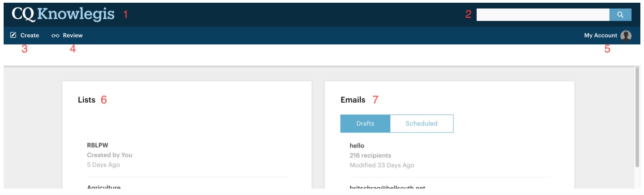Open the Create menu label
Screen dimensions: 644x195
coord(30,35)
